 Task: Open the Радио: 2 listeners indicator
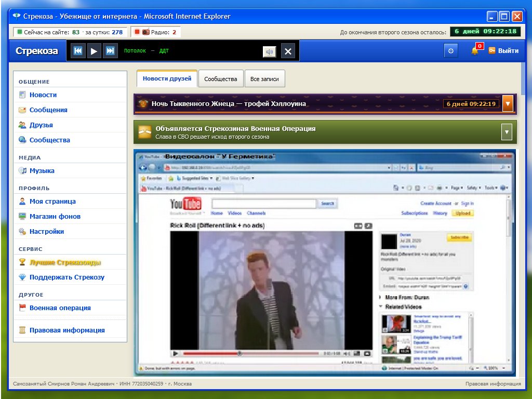pyautogui.click(x=155, y=32)
